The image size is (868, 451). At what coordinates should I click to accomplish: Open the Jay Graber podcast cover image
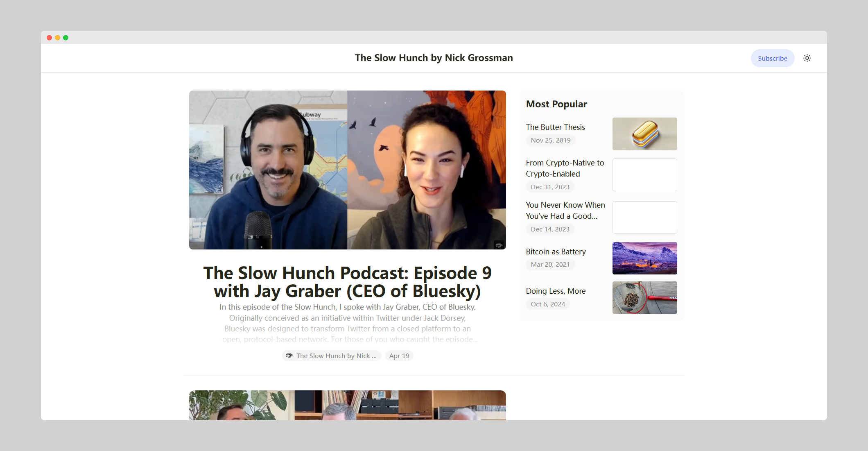point(347,170)
